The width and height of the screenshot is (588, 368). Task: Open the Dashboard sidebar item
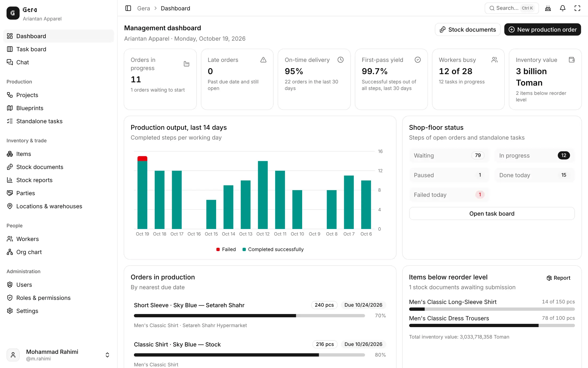[x=59, y=36]
